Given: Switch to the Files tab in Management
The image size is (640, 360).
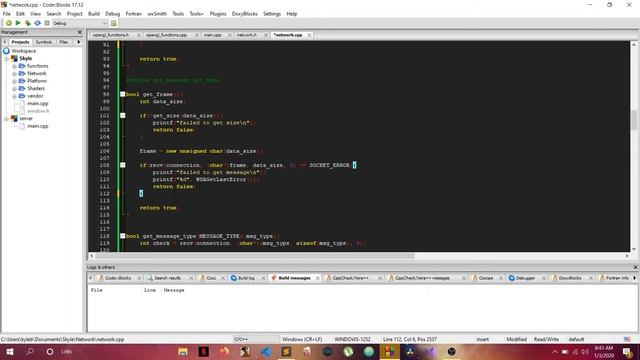Looking at the screenshot, I should [64, 42].
